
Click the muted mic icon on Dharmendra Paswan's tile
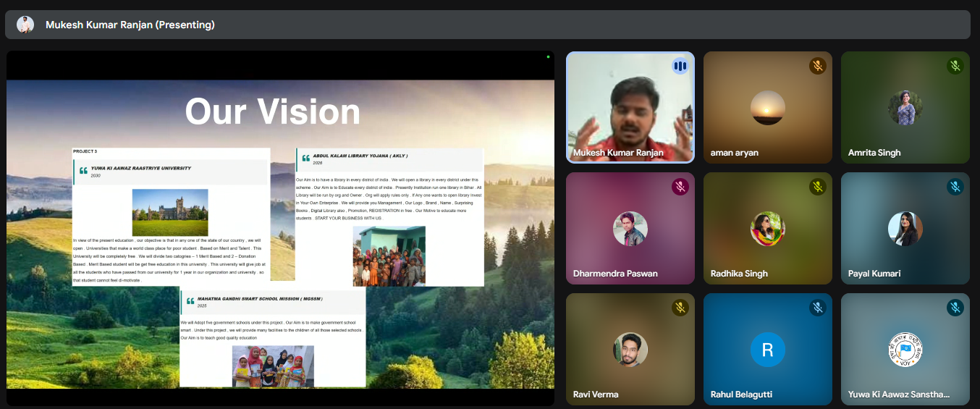pyautogui.click(x=680, y=187)
